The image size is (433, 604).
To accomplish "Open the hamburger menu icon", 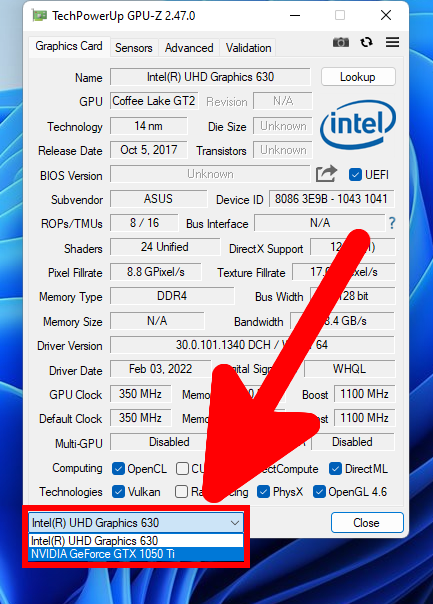I will coord(392,42).
